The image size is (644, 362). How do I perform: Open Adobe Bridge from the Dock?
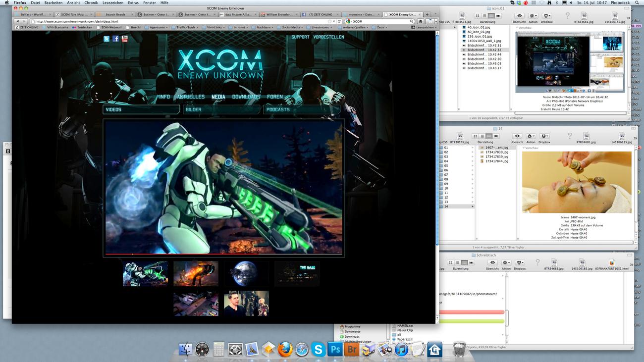click(352, 350)
